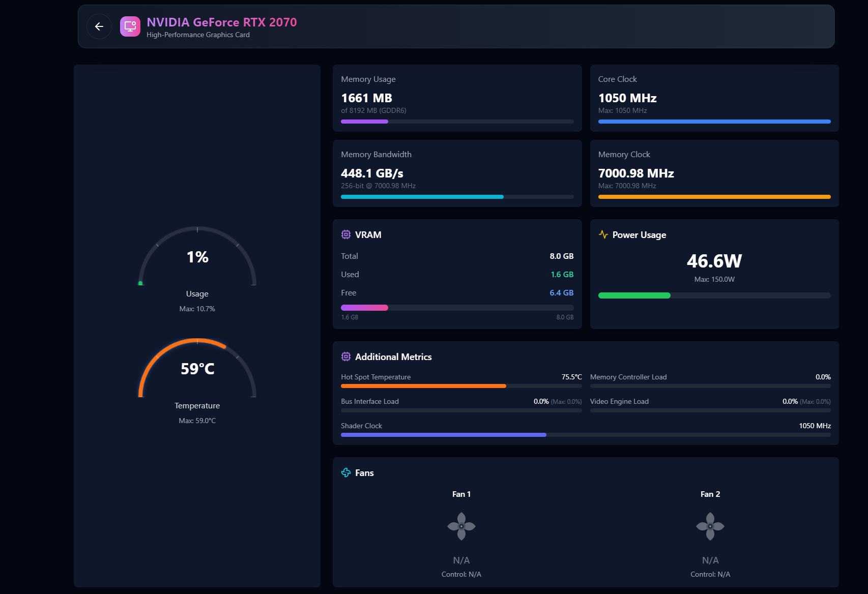The image size is (868, 594).
Task: Click the VRAM usage progress bar
Action: coord(457,307)
